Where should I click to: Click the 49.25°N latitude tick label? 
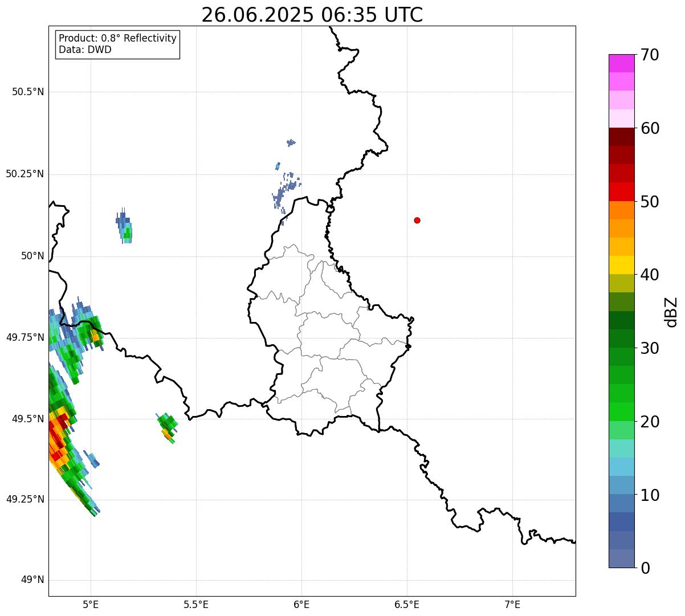(25, 499)
